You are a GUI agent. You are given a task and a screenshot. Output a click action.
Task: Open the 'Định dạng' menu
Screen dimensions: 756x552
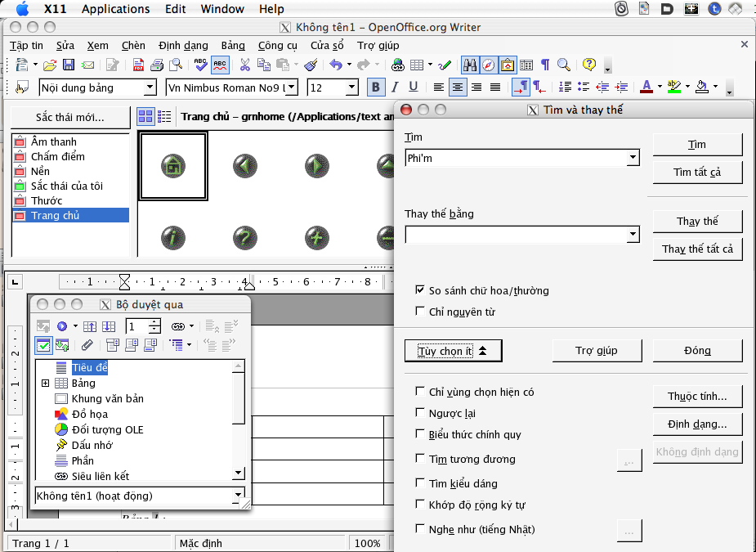183,45
